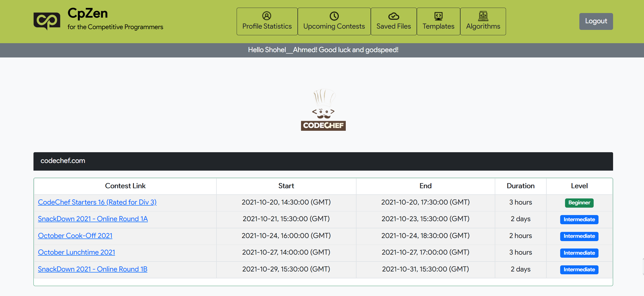Click the CpZen title text

88,13
